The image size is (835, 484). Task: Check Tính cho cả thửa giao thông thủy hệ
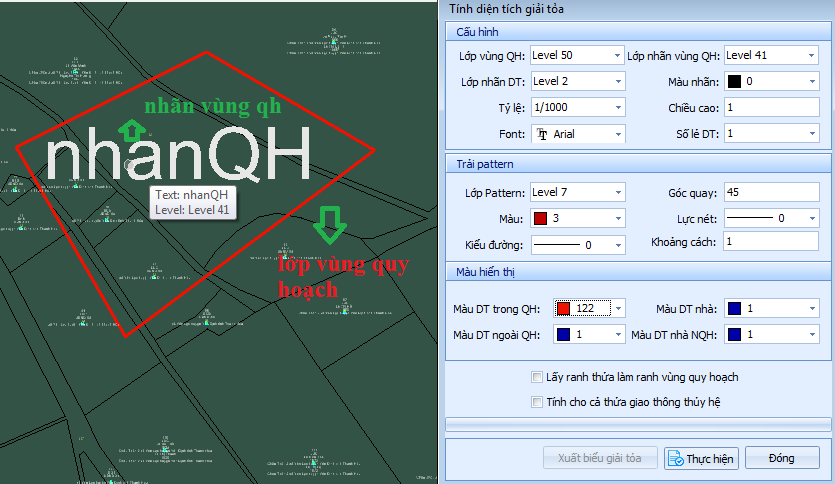pos(537,401)
